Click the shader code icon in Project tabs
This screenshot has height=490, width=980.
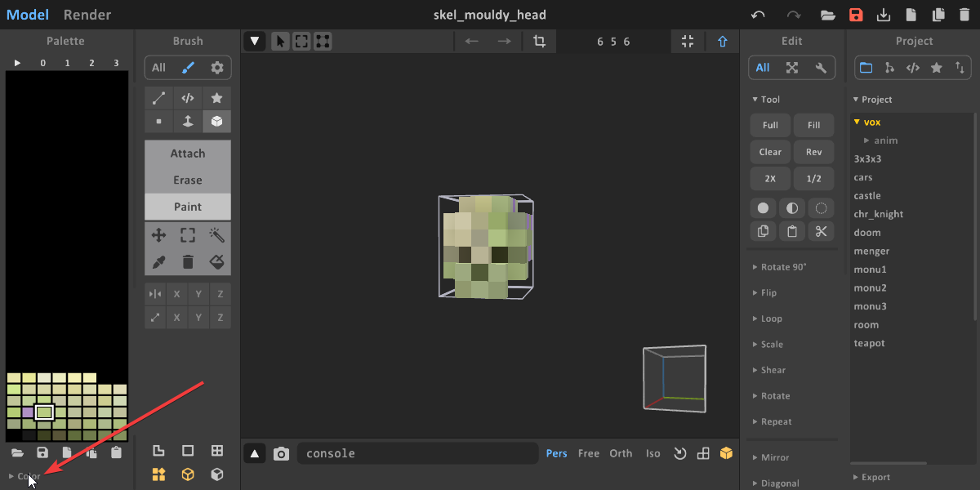click(913, 68)
